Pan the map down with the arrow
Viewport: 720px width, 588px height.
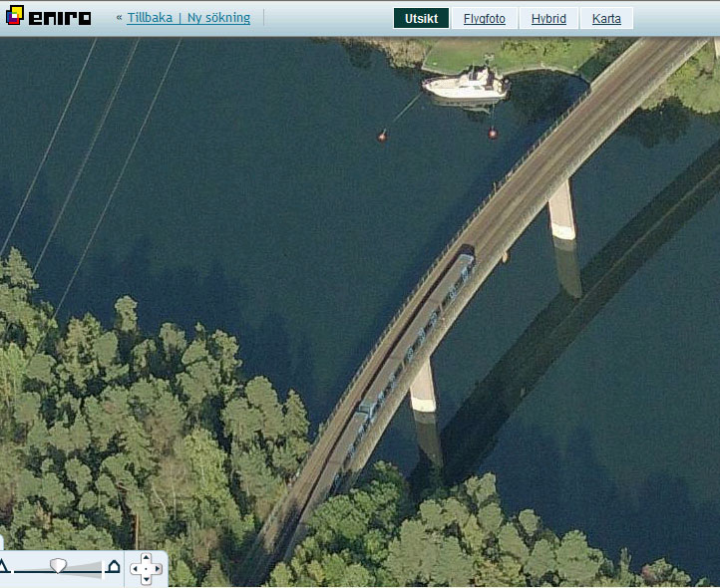pyautogui.click(x=146, y=579)
